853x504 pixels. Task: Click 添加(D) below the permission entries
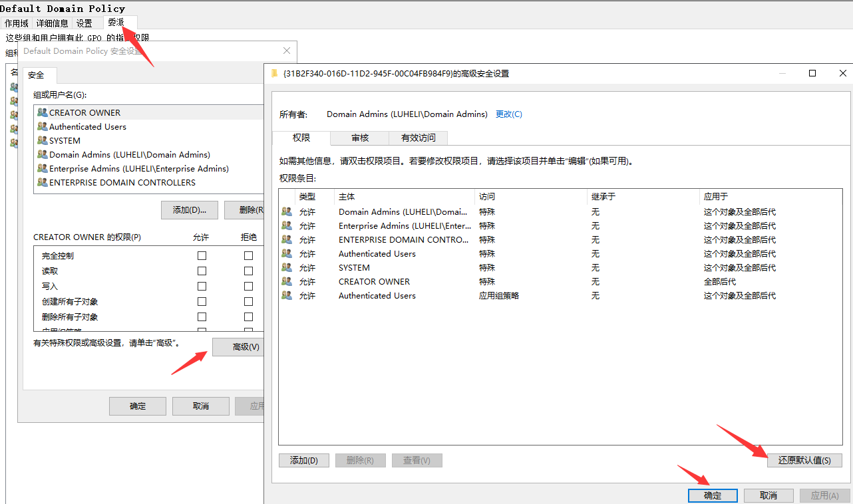[x=304, y=460]
